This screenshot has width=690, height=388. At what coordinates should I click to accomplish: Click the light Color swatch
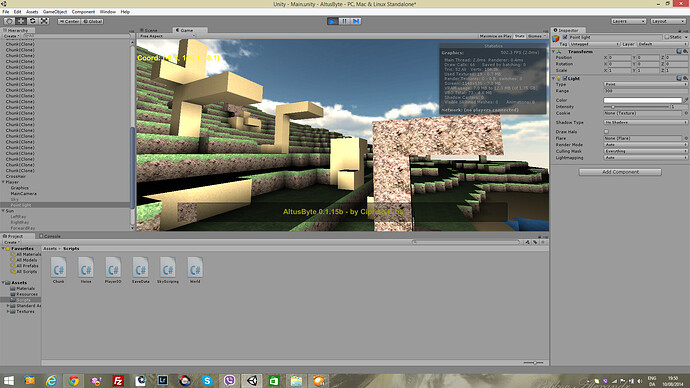[x=642, y=100]
